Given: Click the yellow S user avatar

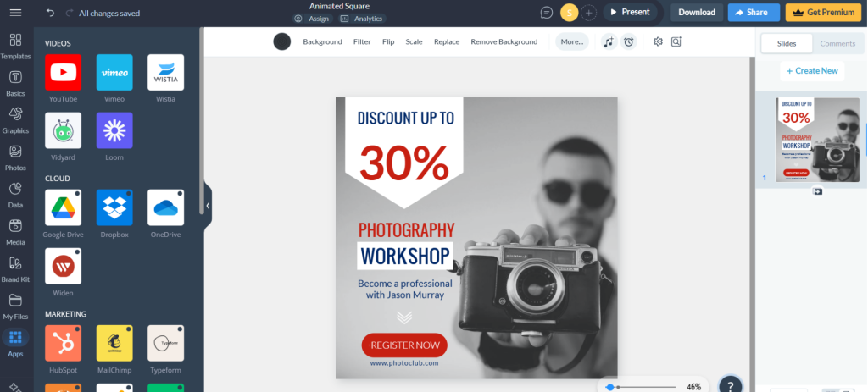Looking at the screenshot, I should pyautogui.click(x=569, y=12).
